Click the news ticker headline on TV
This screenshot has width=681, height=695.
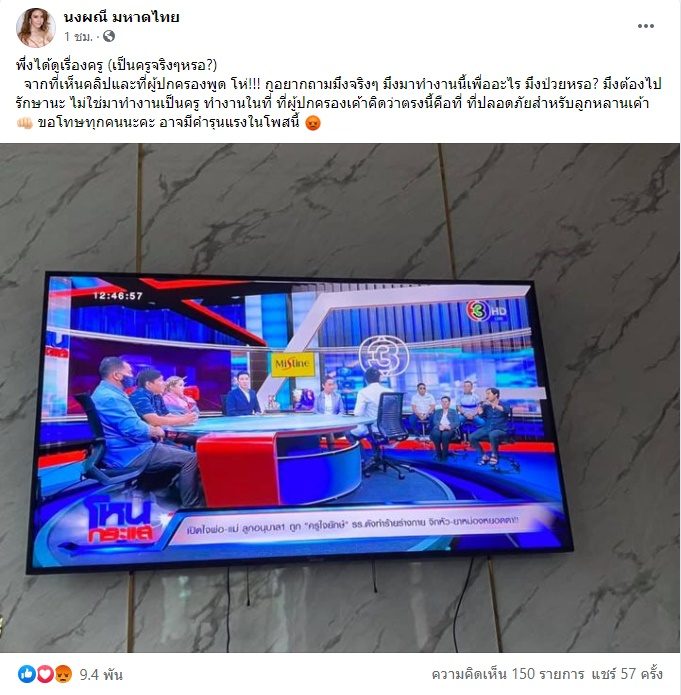coord(352,526)
